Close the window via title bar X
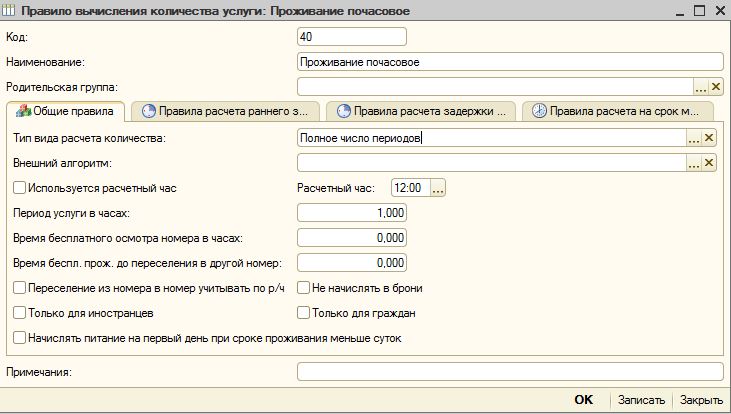This screenshot has height=414, width=731. (x=720, y=10)
